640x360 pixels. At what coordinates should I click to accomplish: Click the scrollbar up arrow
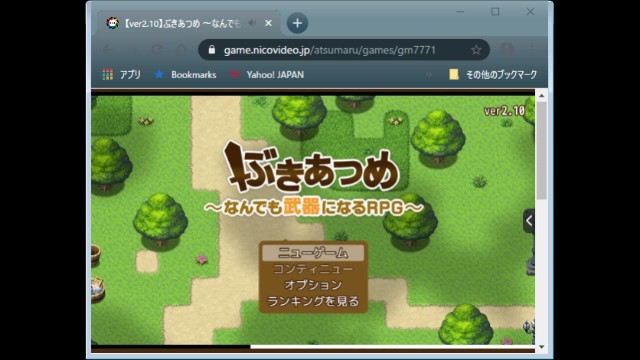pos(542,96)
